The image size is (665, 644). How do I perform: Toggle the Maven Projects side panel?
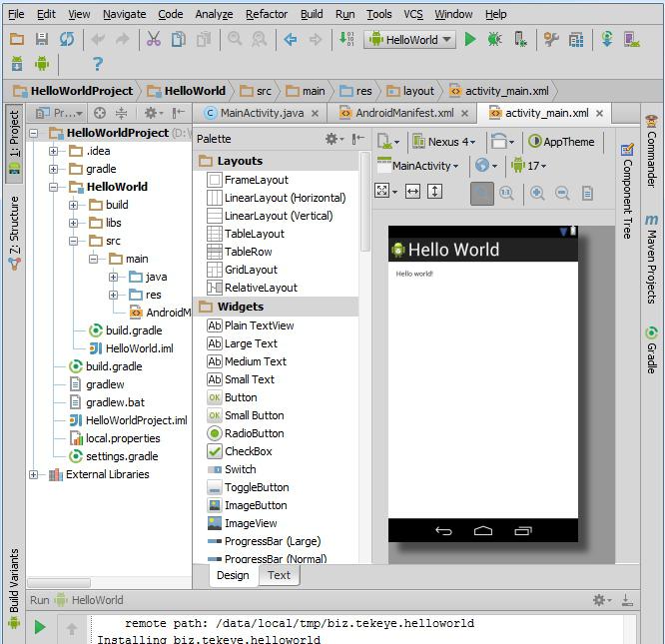[651, 259]
